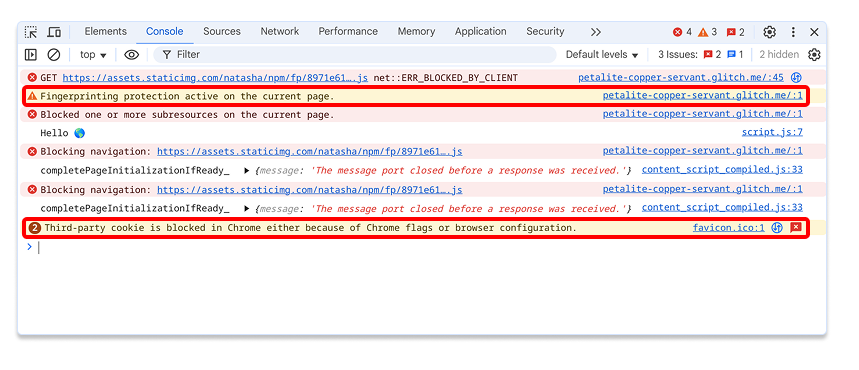Screen dimensions: 859x370
Task: Select the Fingerprinting protection active warning text
Action: tap(187, 96)
